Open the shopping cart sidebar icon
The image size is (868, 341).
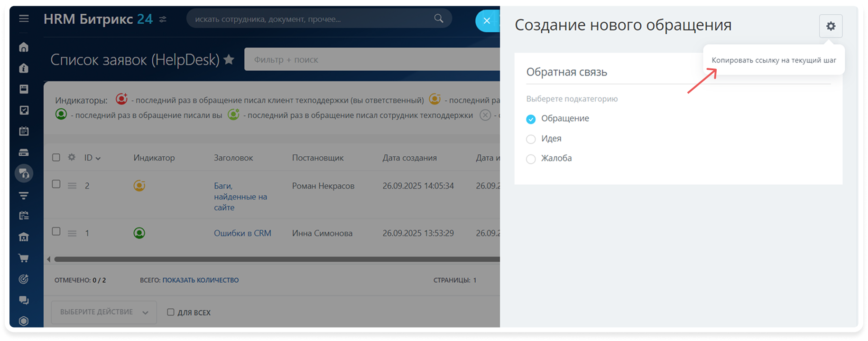click(x=24, y=258)
